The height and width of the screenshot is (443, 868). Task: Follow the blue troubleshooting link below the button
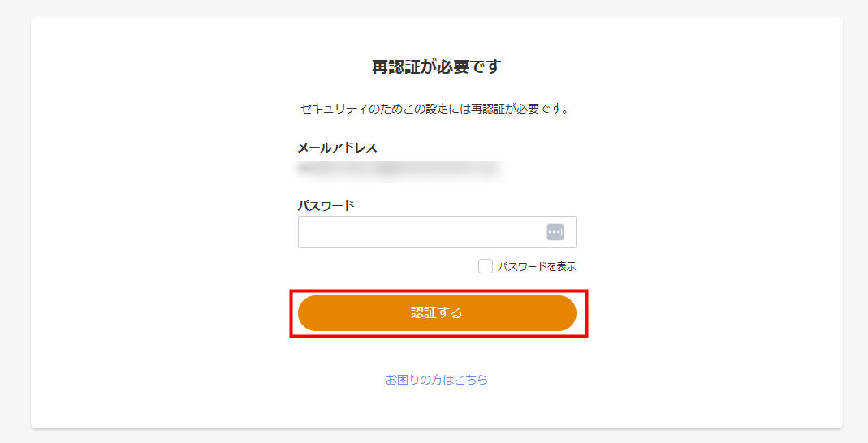click(x=437, y=379)
